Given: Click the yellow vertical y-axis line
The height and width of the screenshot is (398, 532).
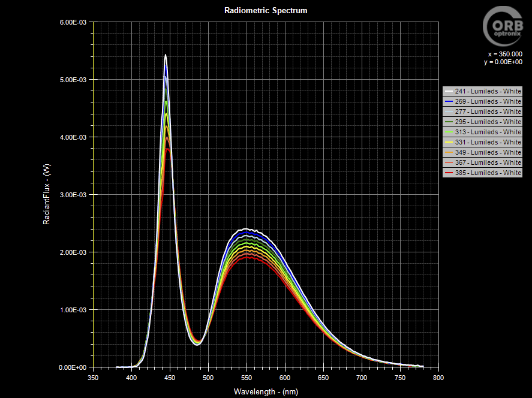Looking at the screenshot, I should (93, 195).
